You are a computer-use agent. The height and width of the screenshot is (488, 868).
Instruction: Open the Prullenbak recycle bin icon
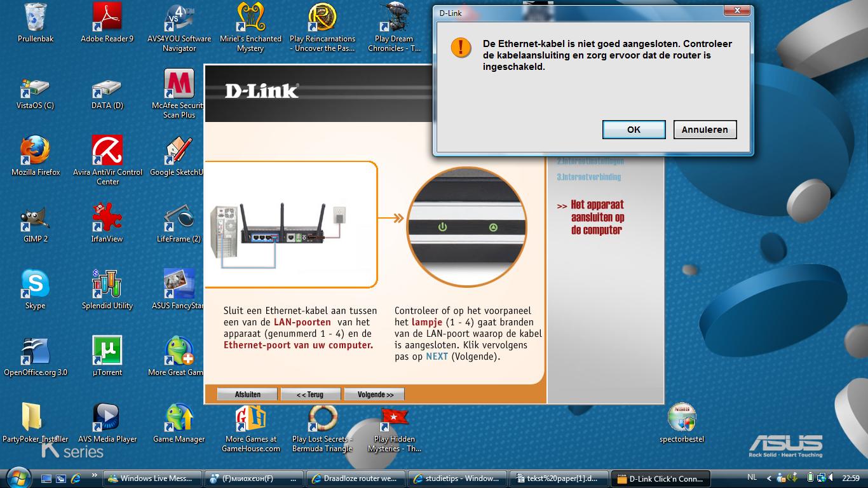(36, 24)
